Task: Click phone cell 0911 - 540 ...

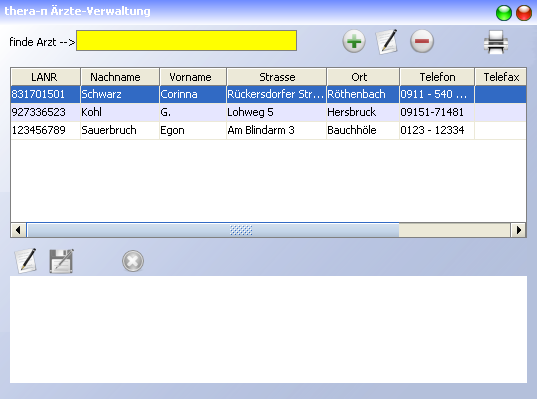Action: point(437,94)
